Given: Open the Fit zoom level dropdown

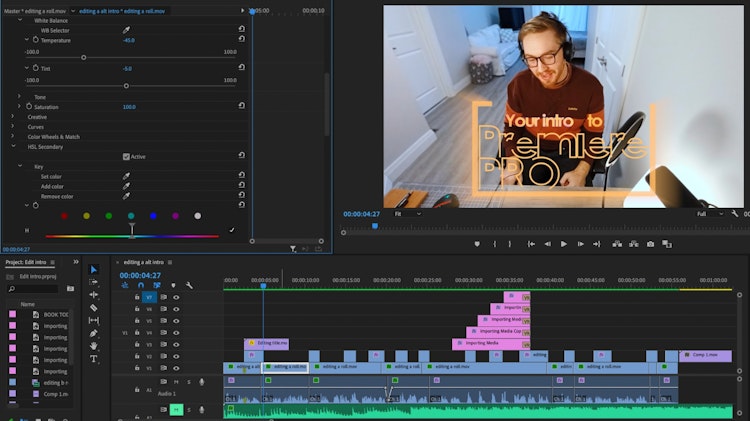Looking at the screenshot, I should pyautogui.click(x=407, y=213).
